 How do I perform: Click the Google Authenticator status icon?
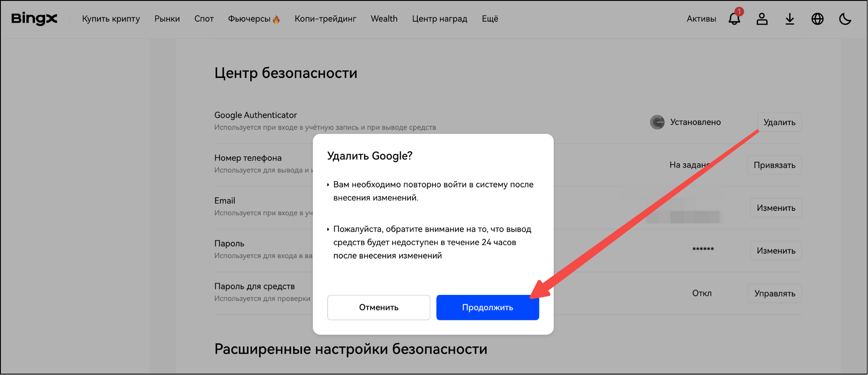[x=657, y=122]
